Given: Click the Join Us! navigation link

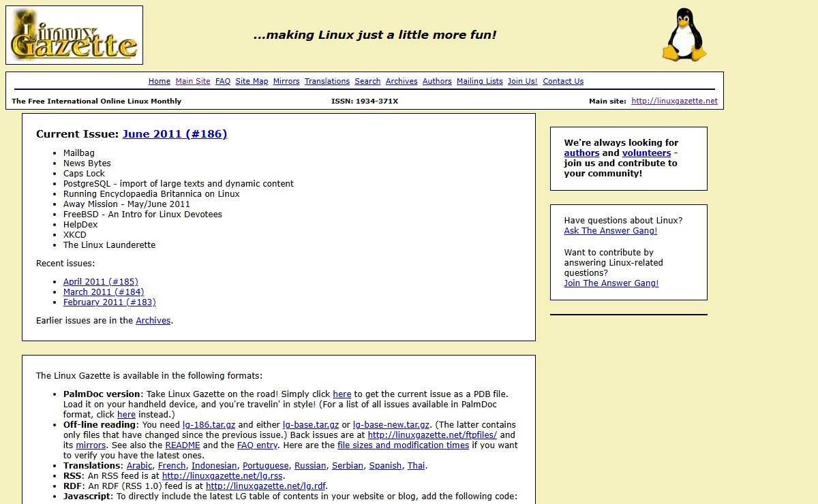Looking at the screenshot, I should point(523,81).
